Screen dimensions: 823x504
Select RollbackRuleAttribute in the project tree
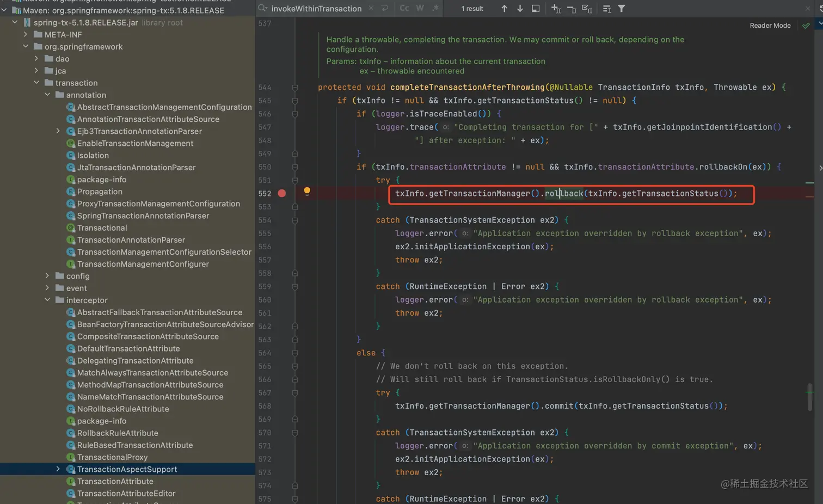click(x=118, y=433)
